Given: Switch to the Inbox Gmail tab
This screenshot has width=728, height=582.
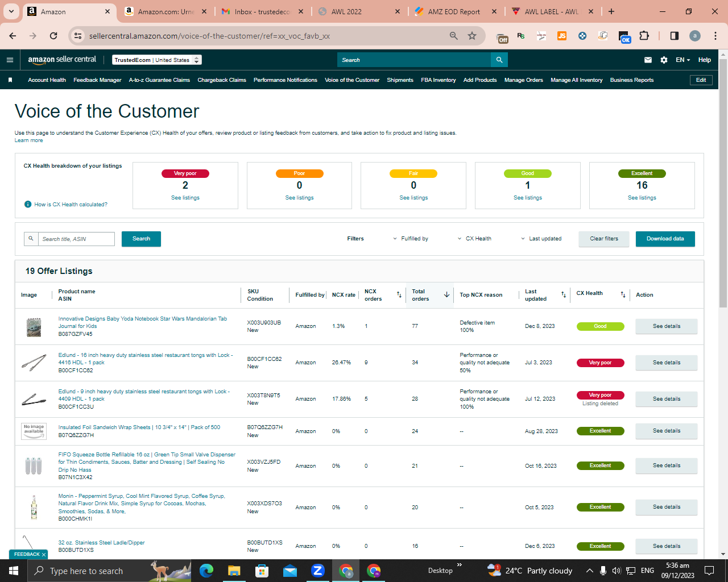Looking at the screenshot, I should tap(263, 11).
